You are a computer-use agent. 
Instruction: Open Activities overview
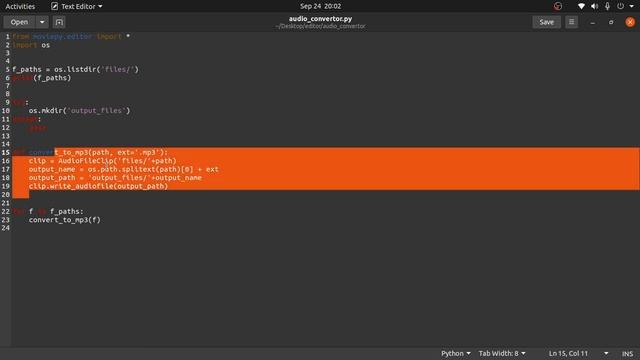click(20, 6)
